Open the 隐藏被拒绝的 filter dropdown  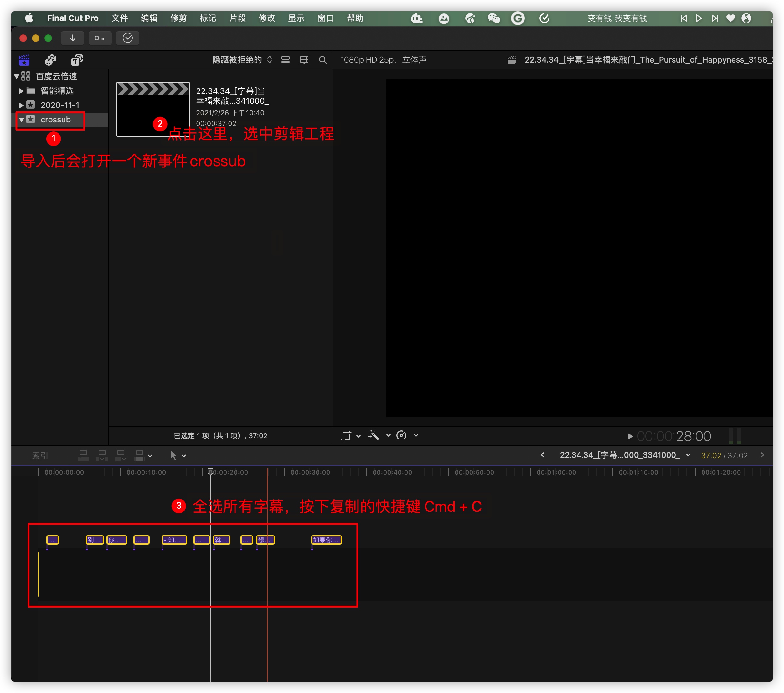(x=242, y=60)
